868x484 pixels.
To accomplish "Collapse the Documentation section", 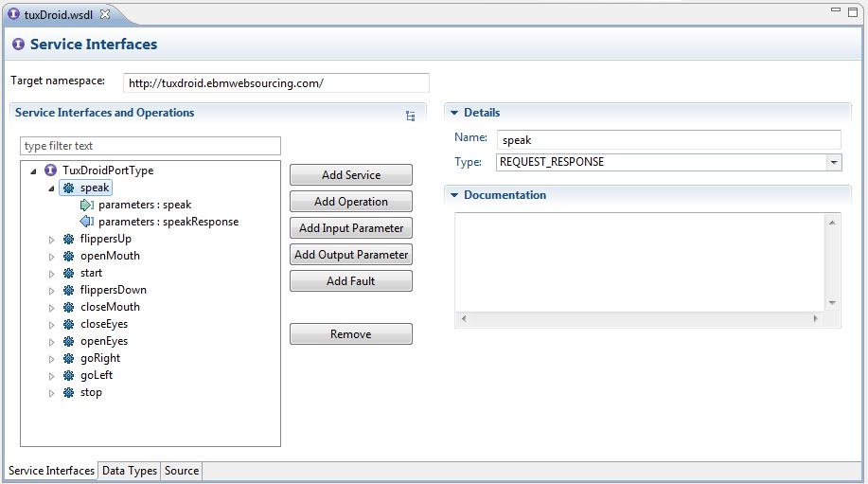I will [x=453, y=195].
